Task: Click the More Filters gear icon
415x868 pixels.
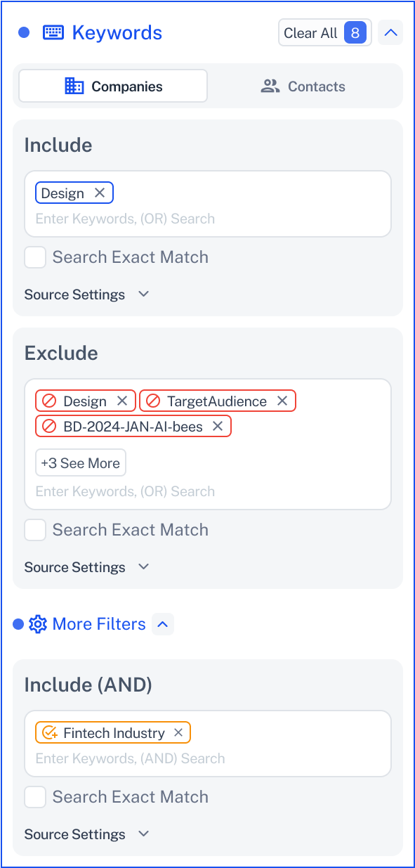Action: click(x=38, y=624)
